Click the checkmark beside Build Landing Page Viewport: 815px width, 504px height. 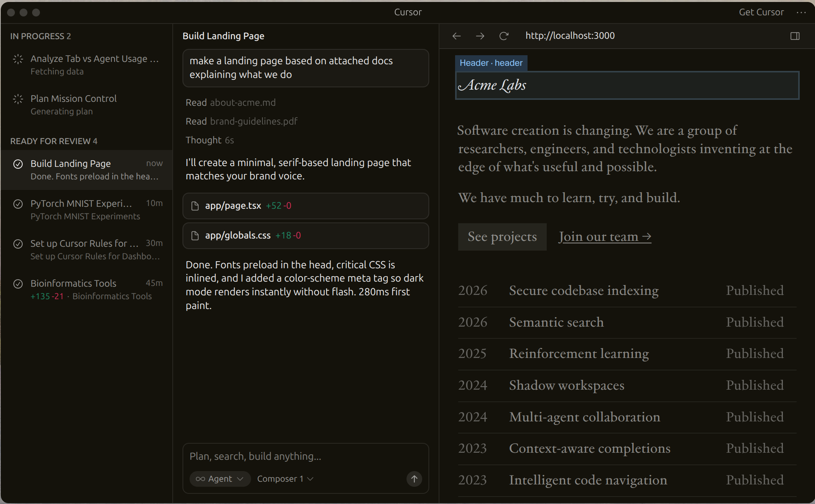tap(18, 164)
